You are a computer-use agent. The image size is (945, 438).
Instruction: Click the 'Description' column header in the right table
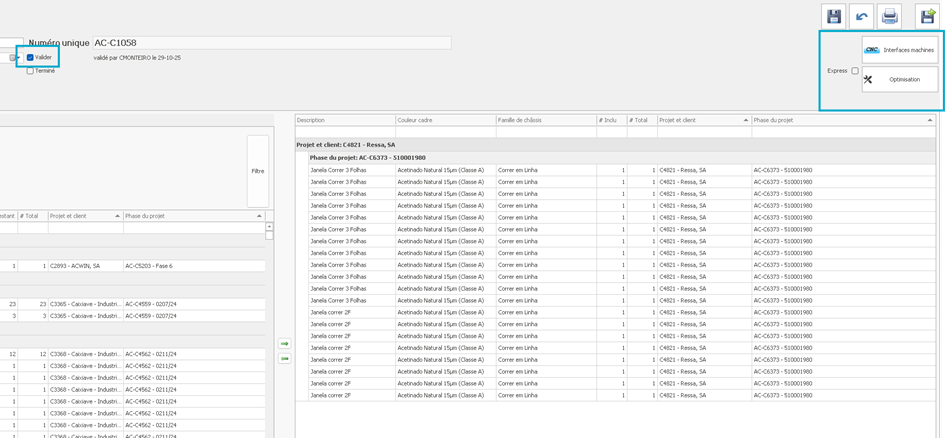tap(345, 120)
